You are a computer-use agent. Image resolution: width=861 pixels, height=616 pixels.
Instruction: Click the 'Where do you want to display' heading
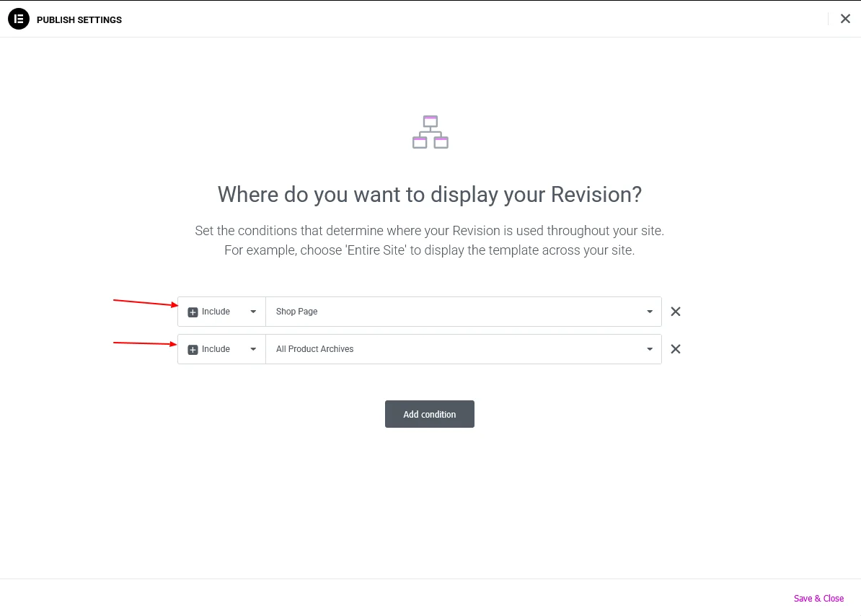(x=430, y=194)
